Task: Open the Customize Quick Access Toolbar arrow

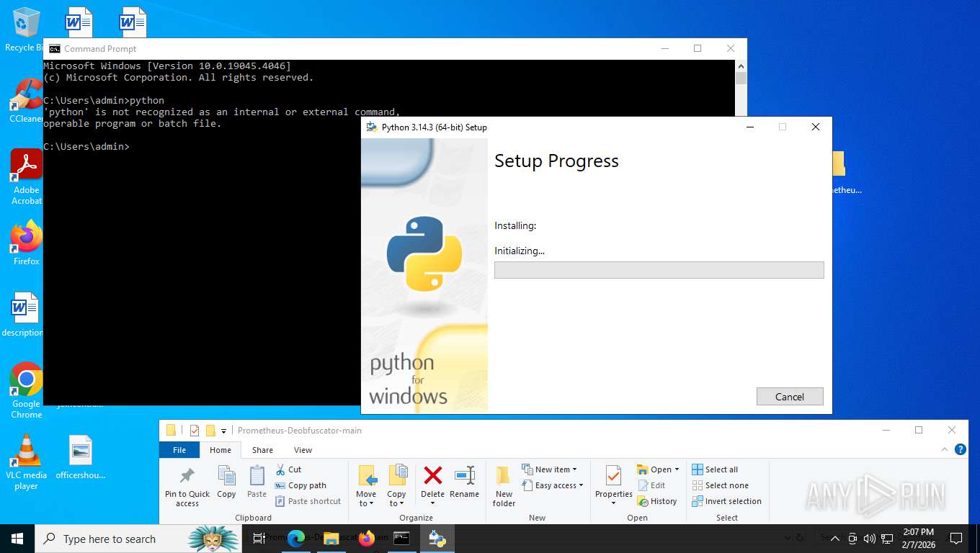Action: click(223, 431)
